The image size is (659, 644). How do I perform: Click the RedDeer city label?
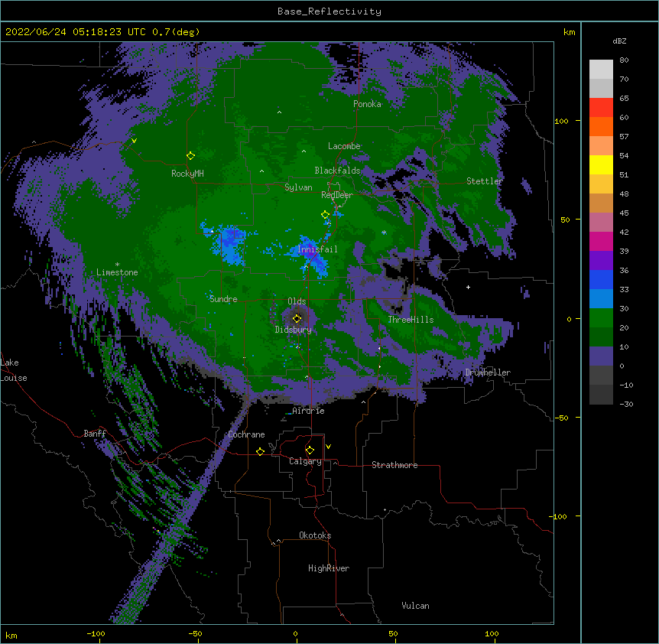337,195
